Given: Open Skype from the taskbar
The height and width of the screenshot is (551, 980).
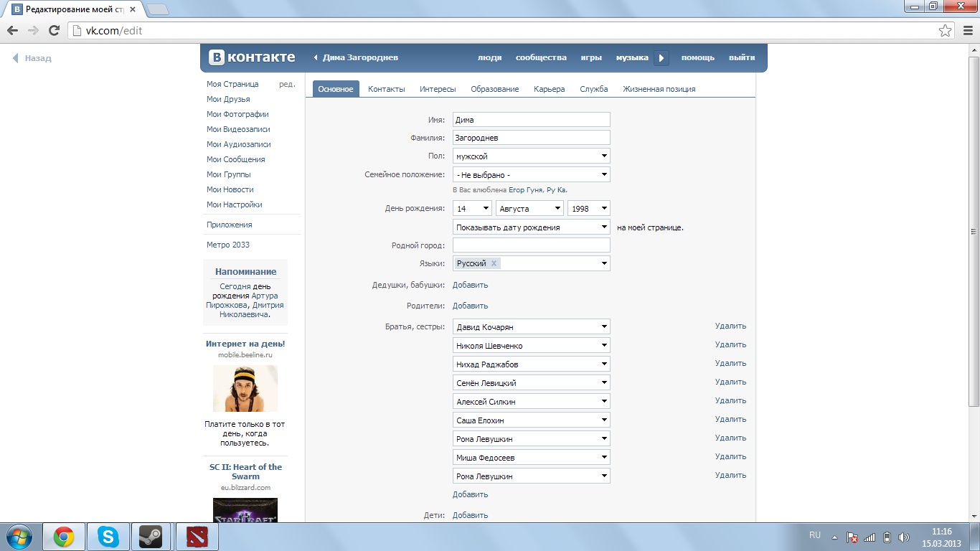Looking at the screenshot, I should [108, 537].
